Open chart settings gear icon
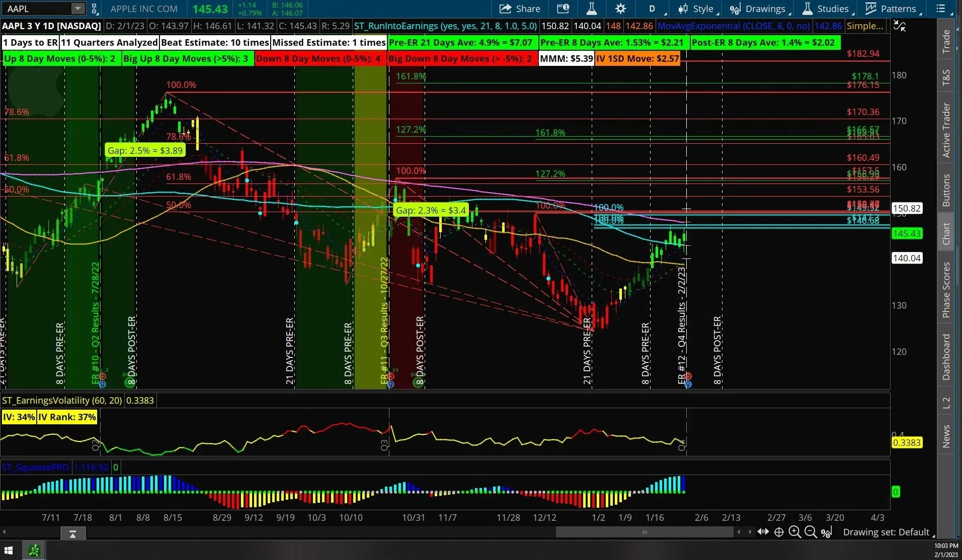The width and height of the screenshot is (962, 560). 620,9
